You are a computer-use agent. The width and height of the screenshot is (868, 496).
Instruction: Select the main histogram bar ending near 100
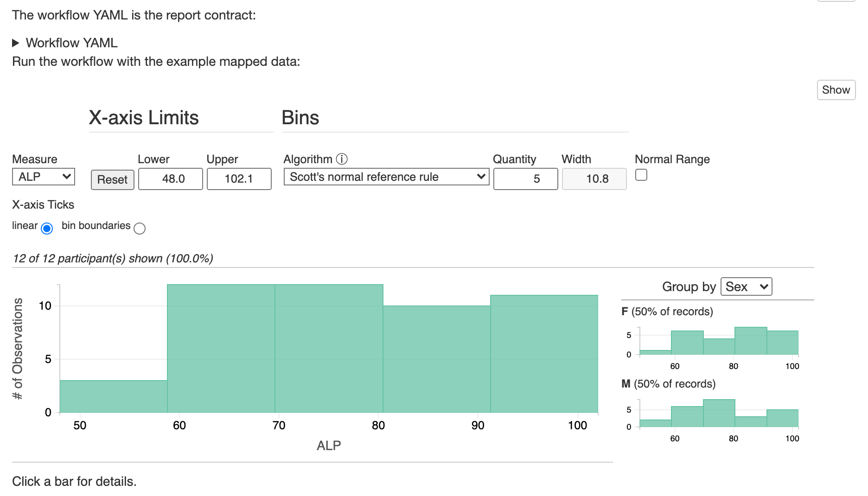tap(544, 354)
